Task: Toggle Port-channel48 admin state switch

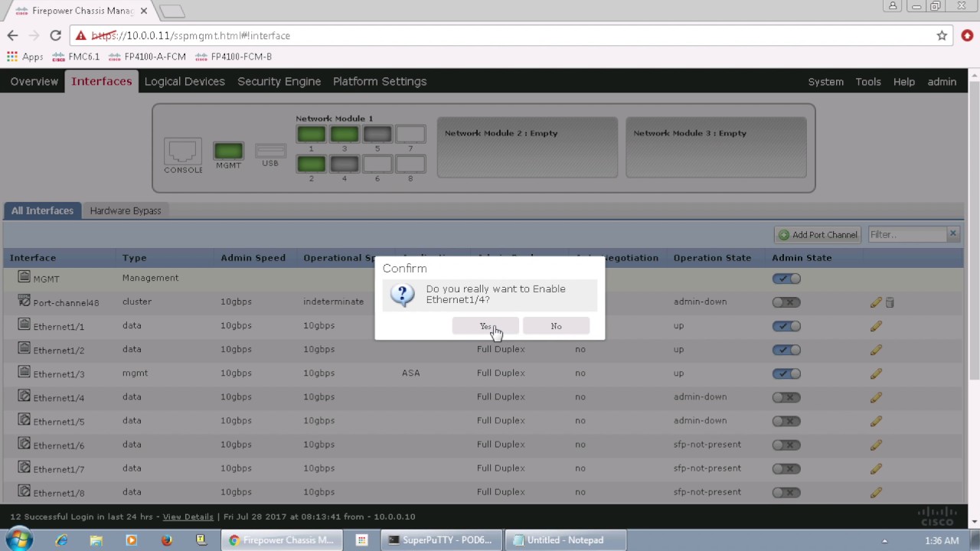Action: (786, 302)
